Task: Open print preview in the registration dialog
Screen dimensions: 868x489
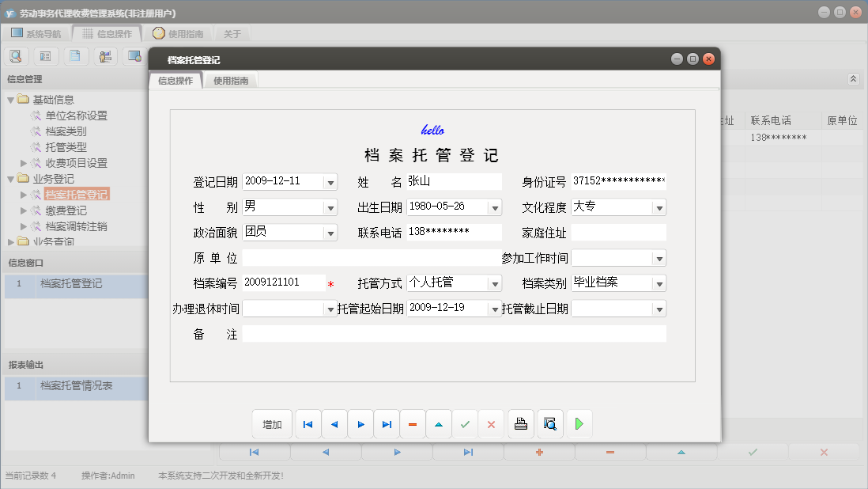Action: pos(549,423)
